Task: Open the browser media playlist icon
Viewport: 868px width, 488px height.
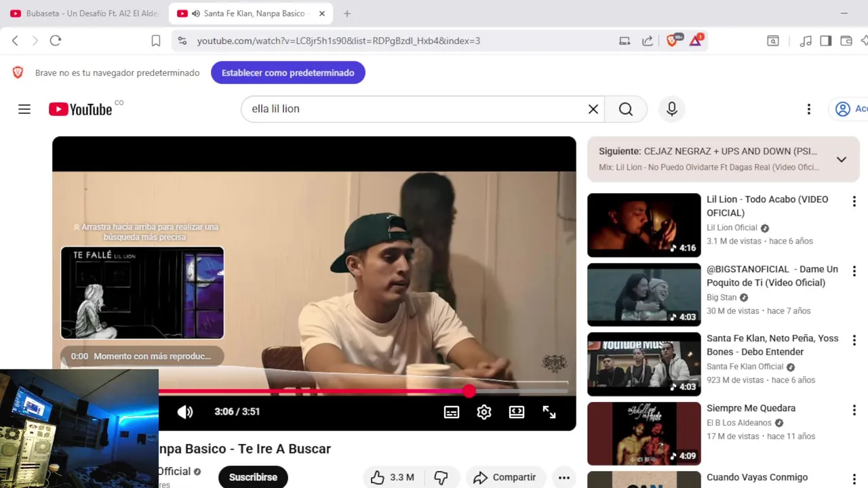Action: tap(806, 41)
